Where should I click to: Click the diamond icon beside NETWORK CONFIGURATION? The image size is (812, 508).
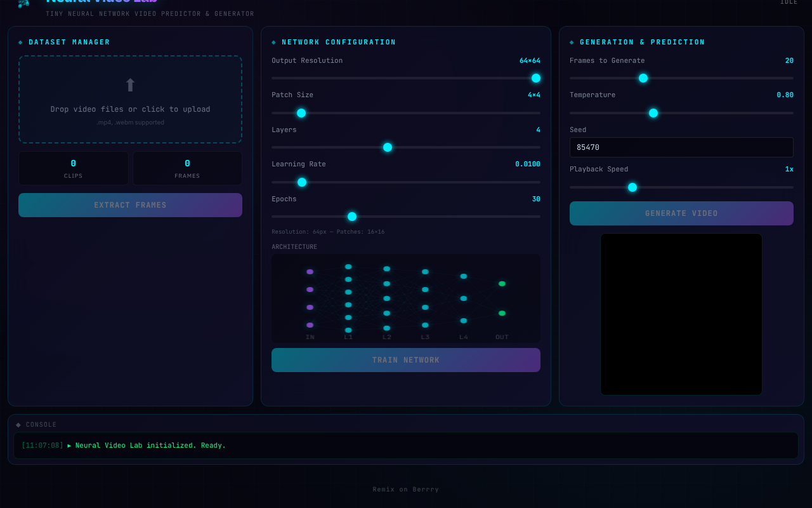(x=273, y=42)
